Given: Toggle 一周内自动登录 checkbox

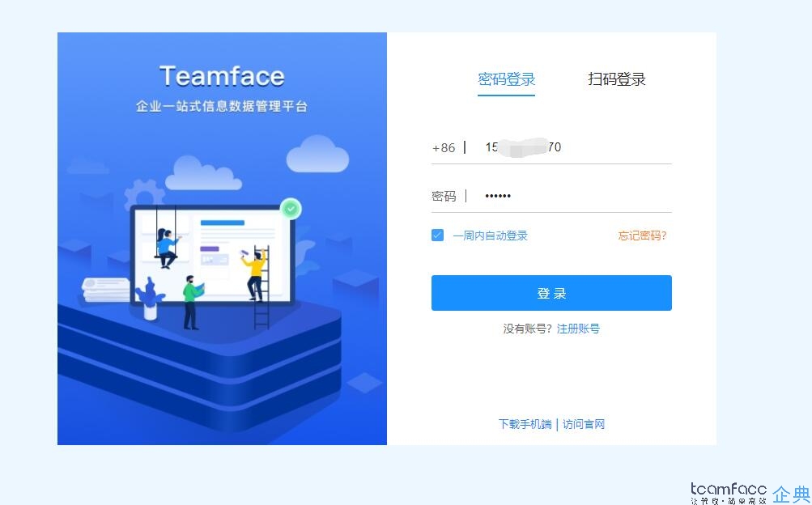Looking at the screenshot, I should click(x=437, y=236).
